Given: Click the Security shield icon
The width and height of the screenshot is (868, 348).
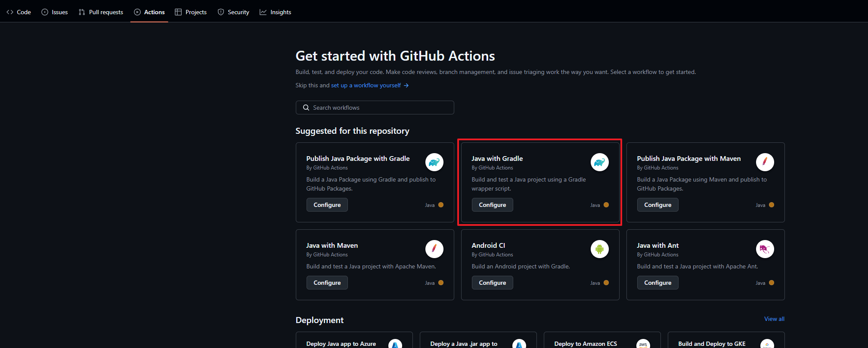Looking at the screenshot, I should (221, 12).
